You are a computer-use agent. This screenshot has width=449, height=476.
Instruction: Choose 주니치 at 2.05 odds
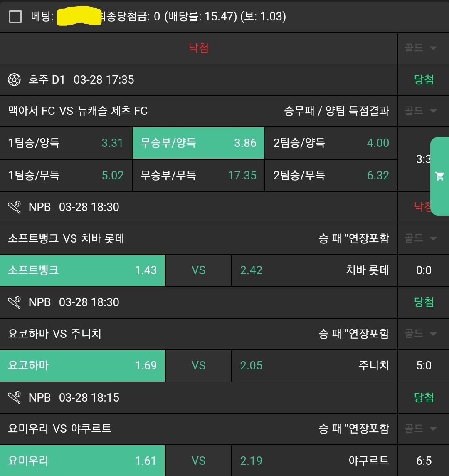coord(314,366)
